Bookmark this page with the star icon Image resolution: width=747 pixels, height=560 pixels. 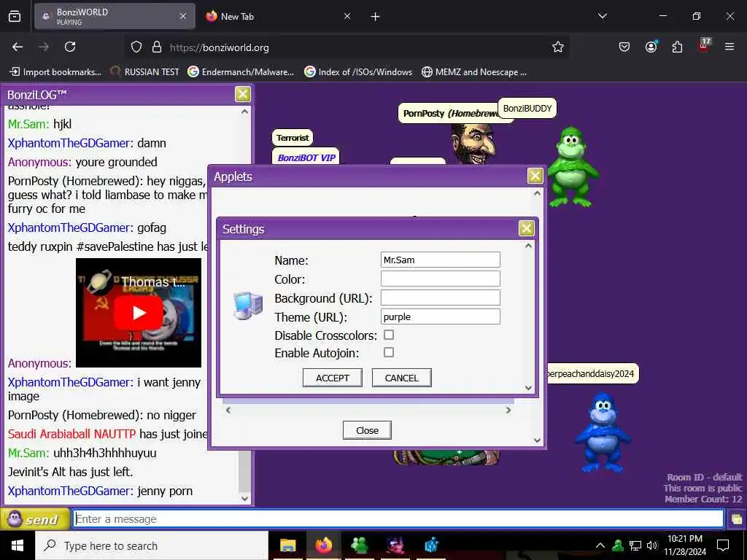[x=558, y=47]
